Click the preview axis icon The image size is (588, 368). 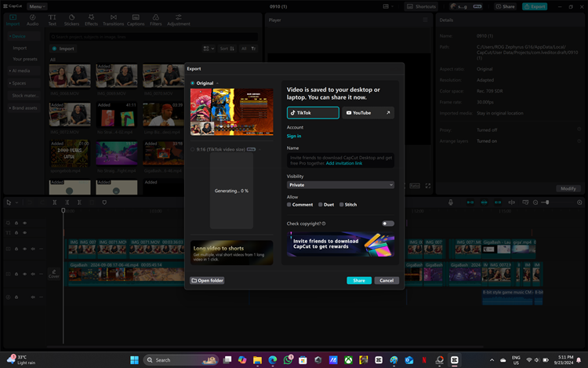[511, 202]
